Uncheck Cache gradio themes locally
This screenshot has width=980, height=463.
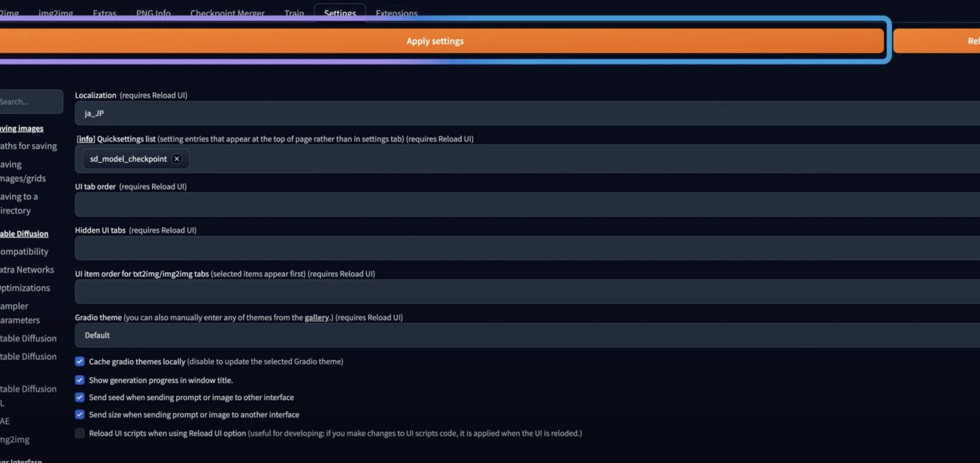pos(80,362)
